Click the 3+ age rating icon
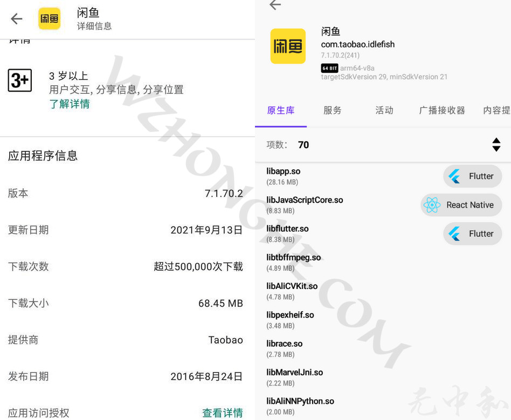This screenshot has height=420, width=511. pyautogui.click(x=19, y=80)
